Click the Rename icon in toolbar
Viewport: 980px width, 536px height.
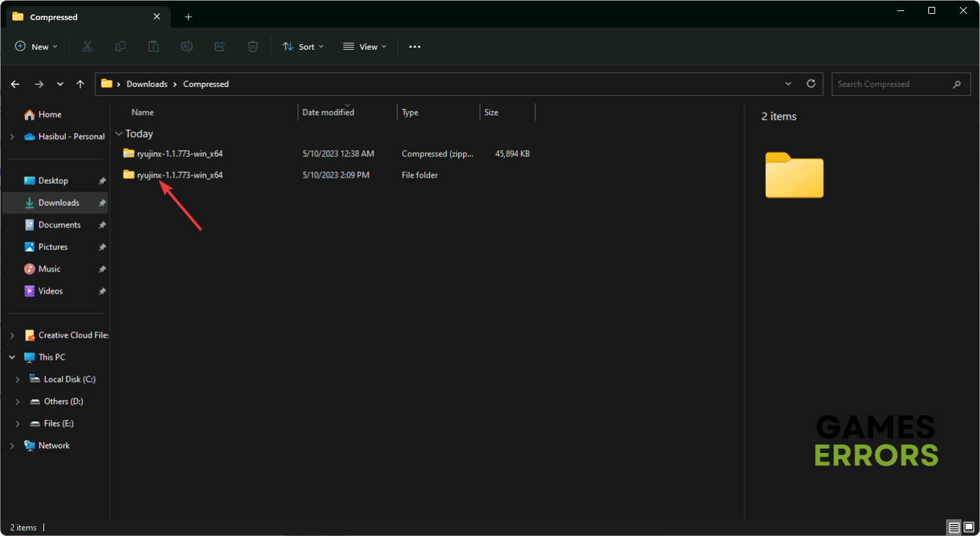[186, 46]
